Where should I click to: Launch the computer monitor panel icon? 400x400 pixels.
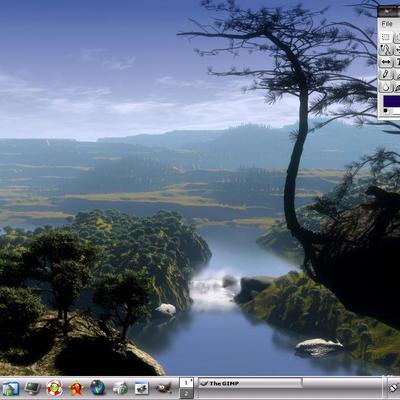pyautogui.click(x=33, y=388)
